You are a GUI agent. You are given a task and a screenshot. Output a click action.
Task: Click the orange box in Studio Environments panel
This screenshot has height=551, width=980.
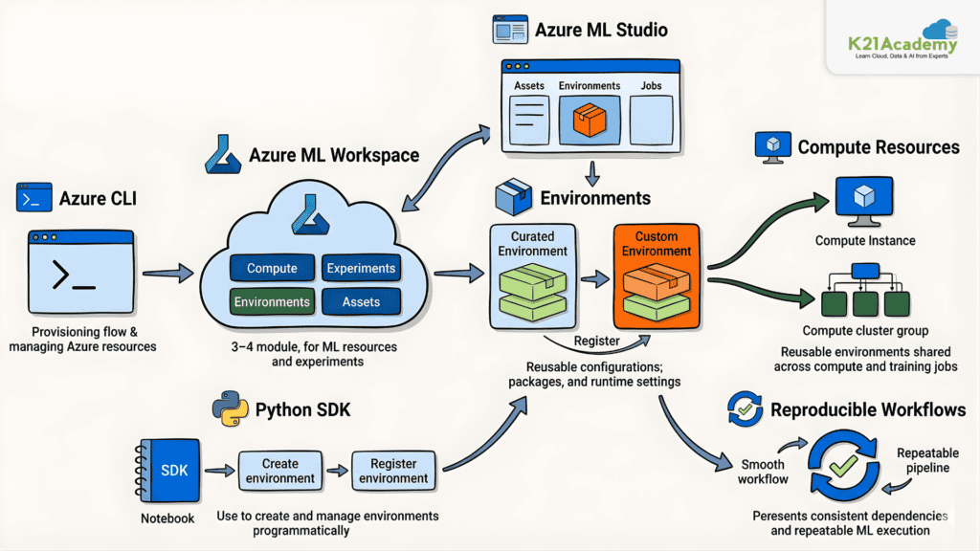590,120
